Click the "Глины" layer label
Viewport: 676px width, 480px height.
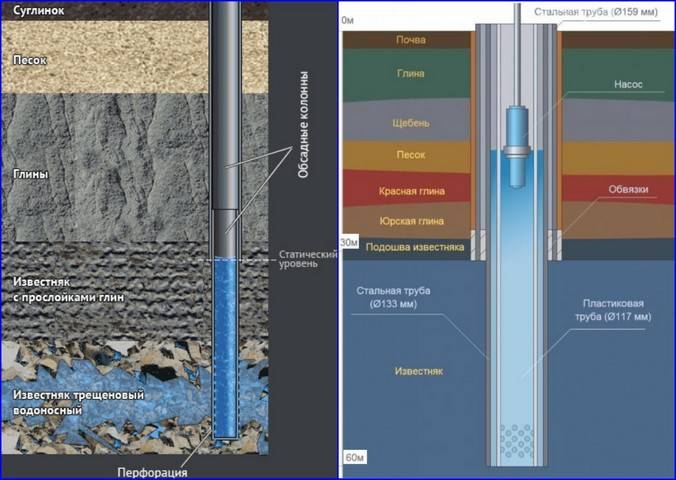coord(31,172)
